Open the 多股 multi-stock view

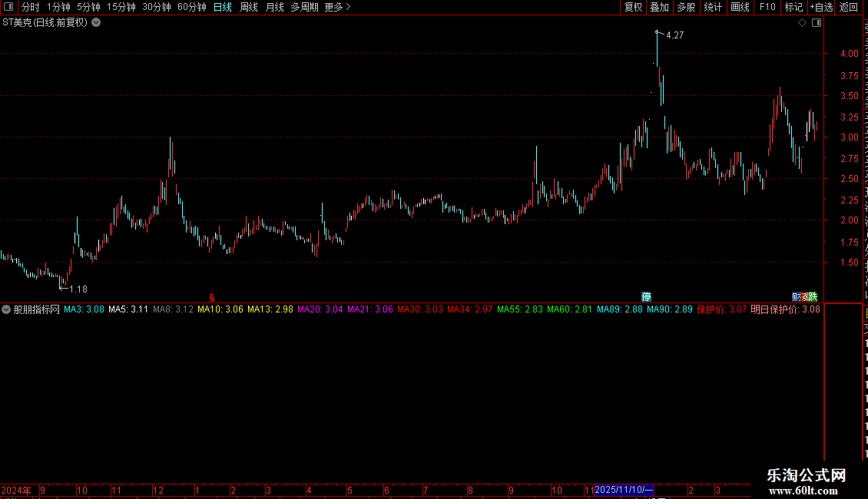686,7
